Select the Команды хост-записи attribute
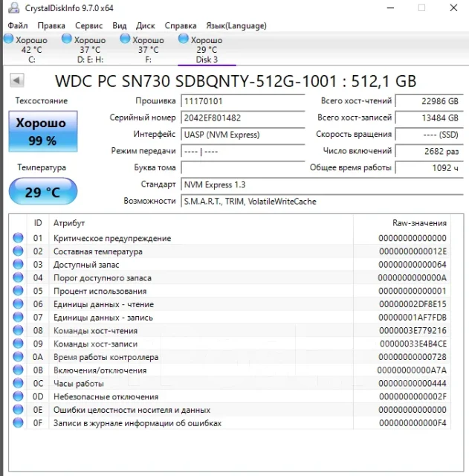469x476 pixels. click(96, 344)
